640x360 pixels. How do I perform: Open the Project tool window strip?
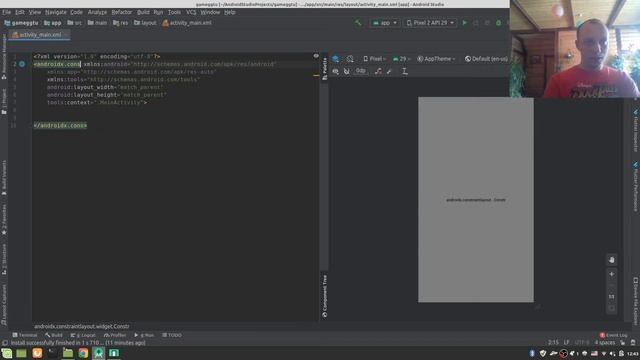(x=4, y=101)
